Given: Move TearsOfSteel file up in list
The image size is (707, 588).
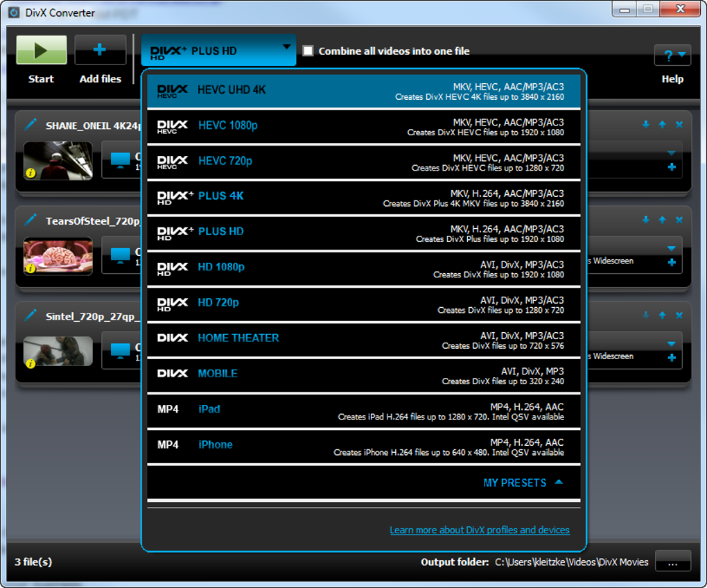Looking at the screenshot, I should (663, 220).
